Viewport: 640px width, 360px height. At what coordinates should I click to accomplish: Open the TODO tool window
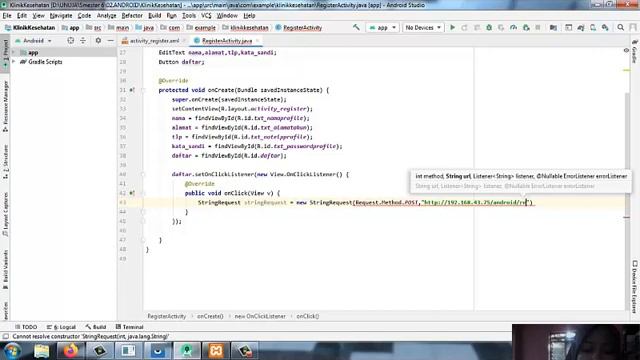tap(26, 327)
